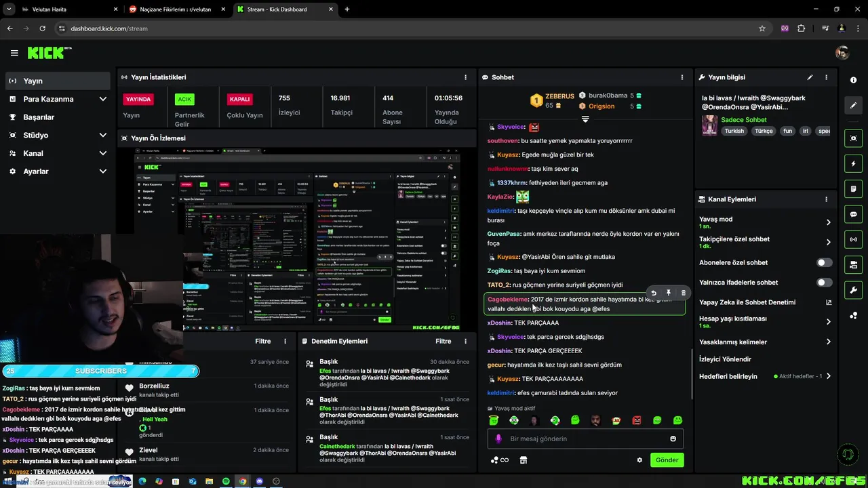
Task: Click the pencil edit icon in Yayın bilgisi
Action: [x=810, y=77]
